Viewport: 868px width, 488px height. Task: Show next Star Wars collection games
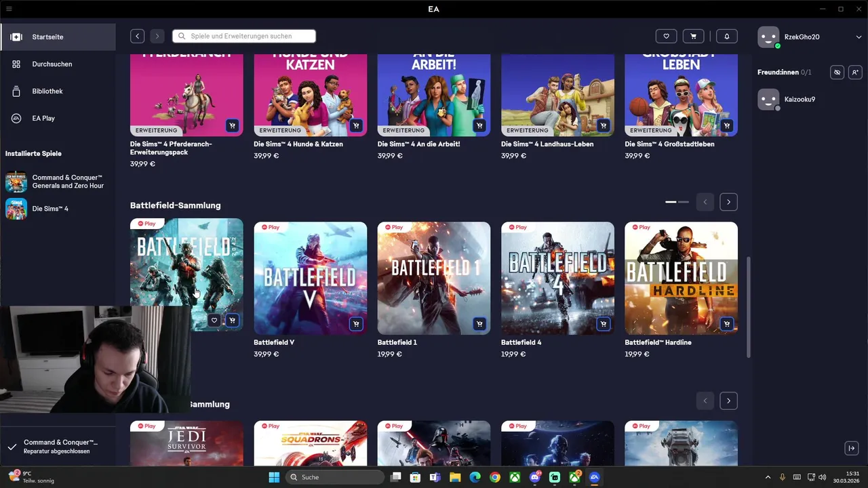[728, 401]
